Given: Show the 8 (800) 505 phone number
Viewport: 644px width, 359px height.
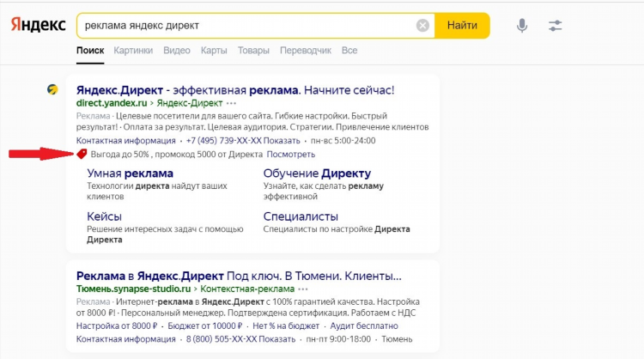Looking at the screenshot, I should point(240,339).
